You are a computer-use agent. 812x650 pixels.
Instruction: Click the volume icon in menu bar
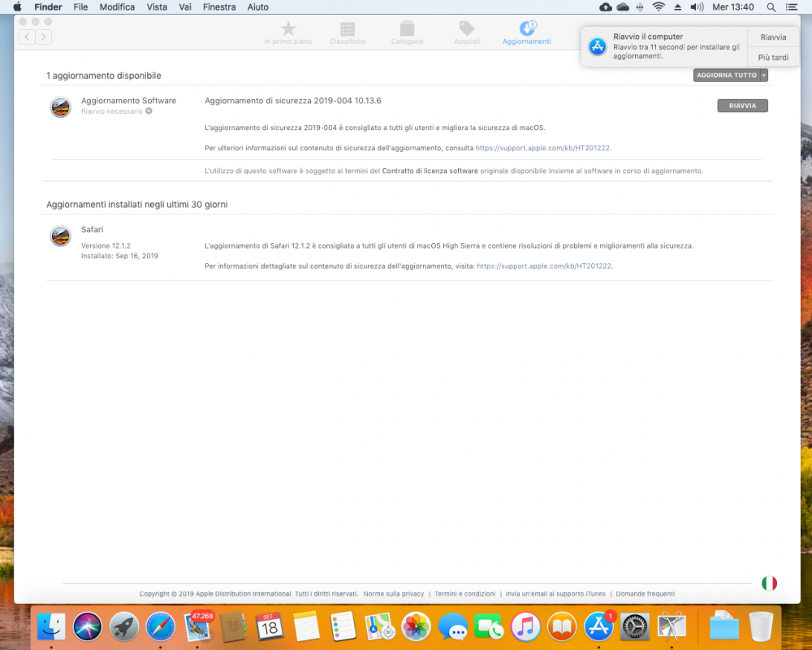(x=697, y=6)
